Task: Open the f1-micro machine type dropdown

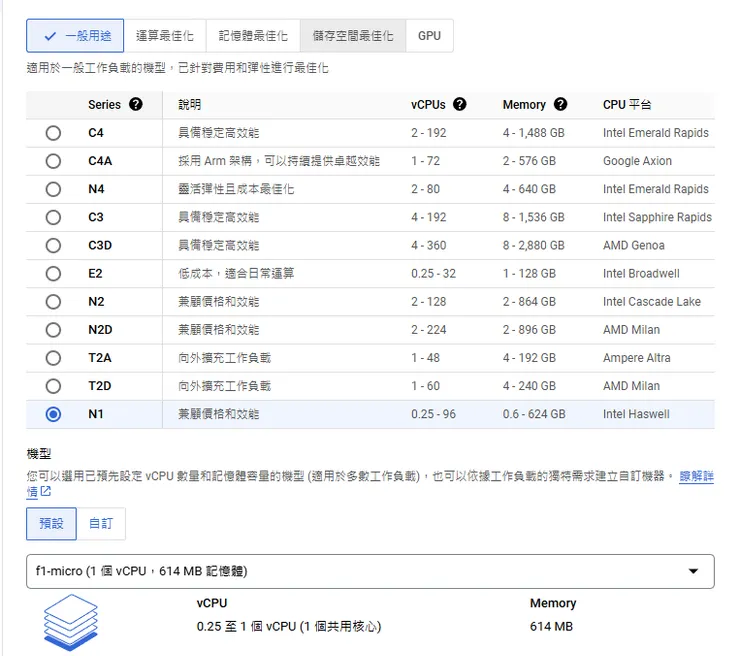Action: tap(370, 571)
